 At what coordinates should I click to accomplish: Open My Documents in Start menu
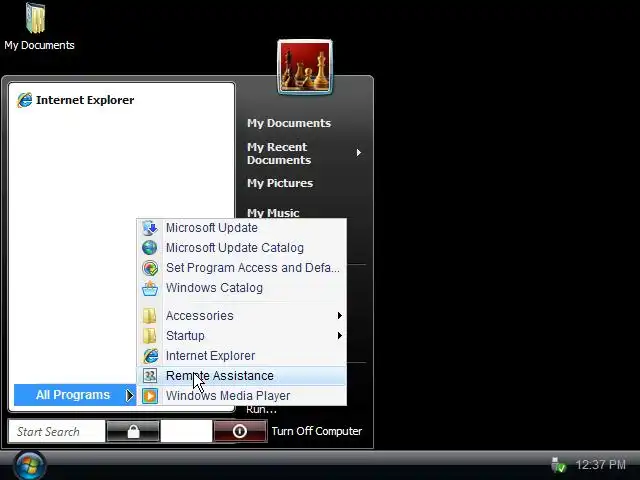tap(289, 123)
